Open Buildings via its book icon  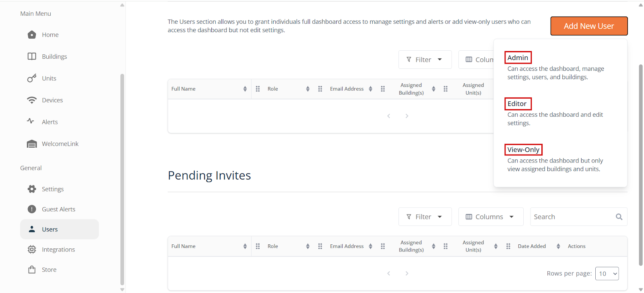32,56
